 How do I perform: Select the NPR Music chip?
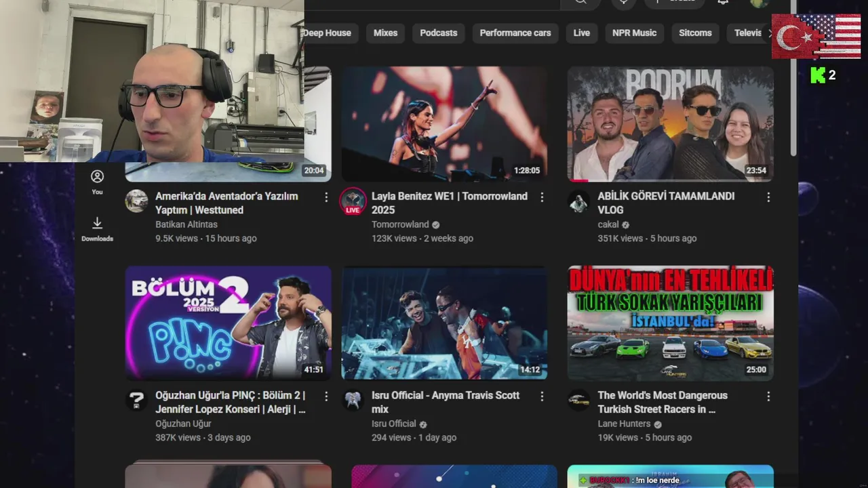pos(634,33)
